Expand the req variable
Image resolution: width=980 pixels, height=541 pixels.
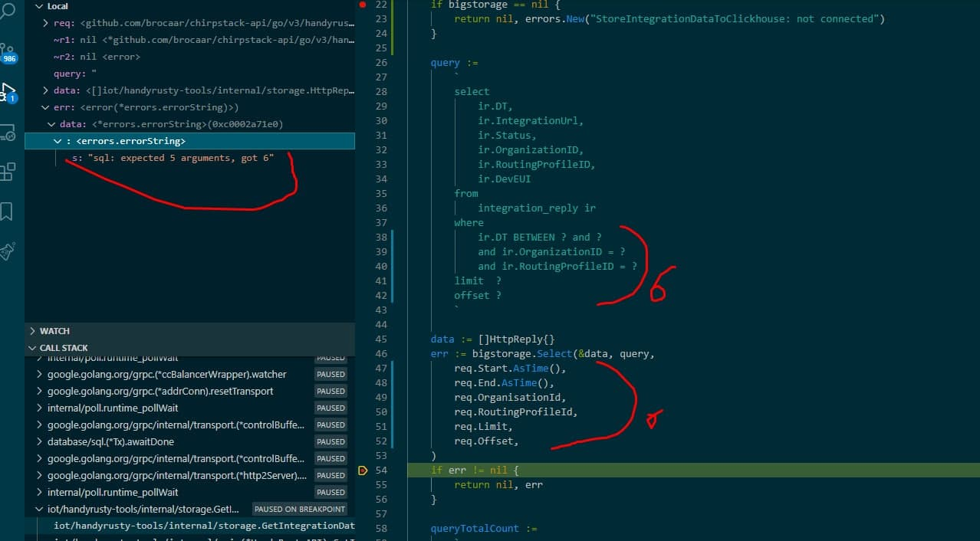[x=47, y=23]
